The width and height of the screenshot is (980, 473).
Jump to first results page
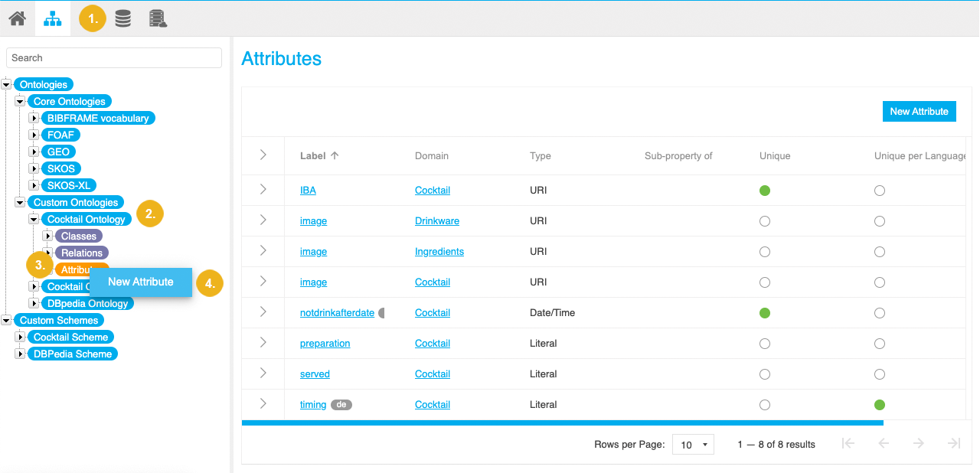pos(848,444)
